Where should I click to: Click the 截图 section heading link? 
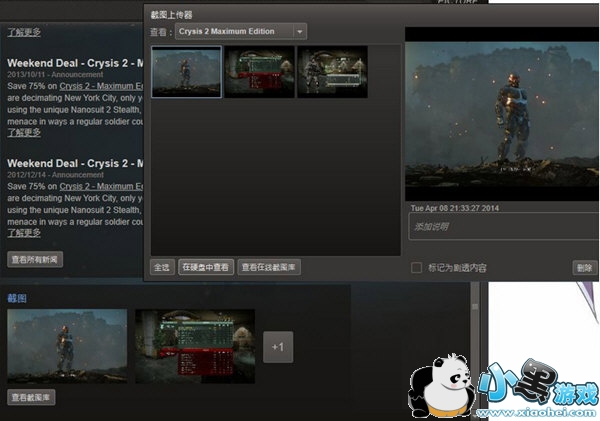click(17, 298)
